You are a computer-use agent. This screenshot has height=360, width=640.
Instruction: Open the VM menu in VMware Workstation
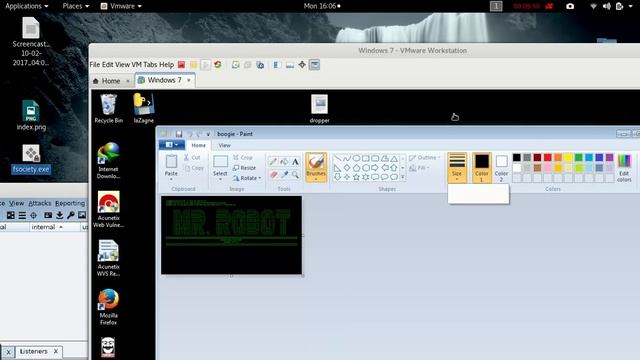tap(136, 65)
